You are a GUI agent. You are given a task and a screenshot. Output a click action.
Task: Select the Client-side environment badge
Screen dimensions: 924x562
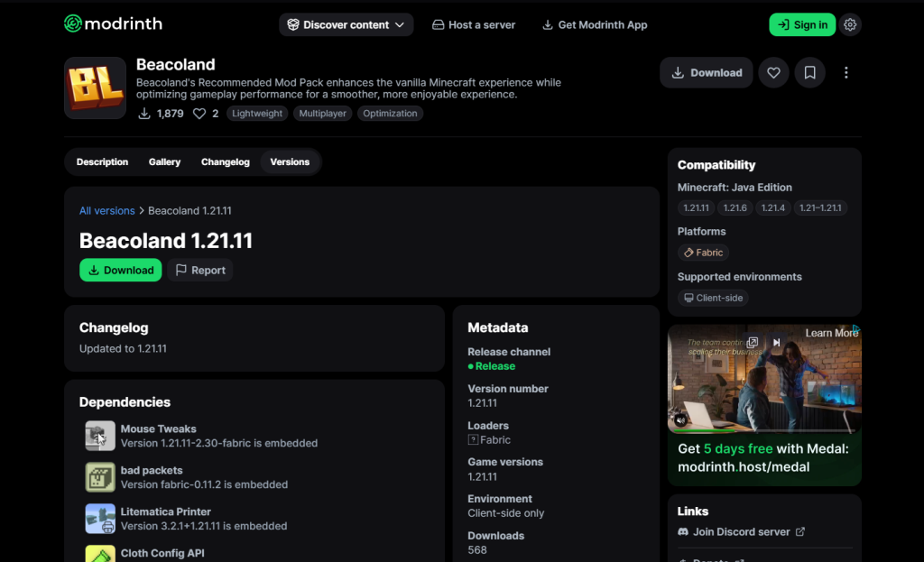713,298
